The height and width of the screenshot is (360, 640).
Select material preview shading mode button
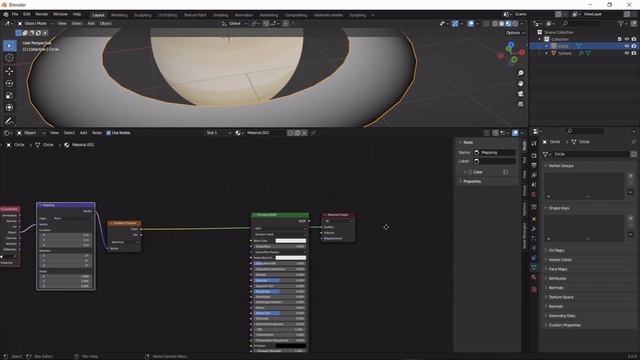[508, 24]
